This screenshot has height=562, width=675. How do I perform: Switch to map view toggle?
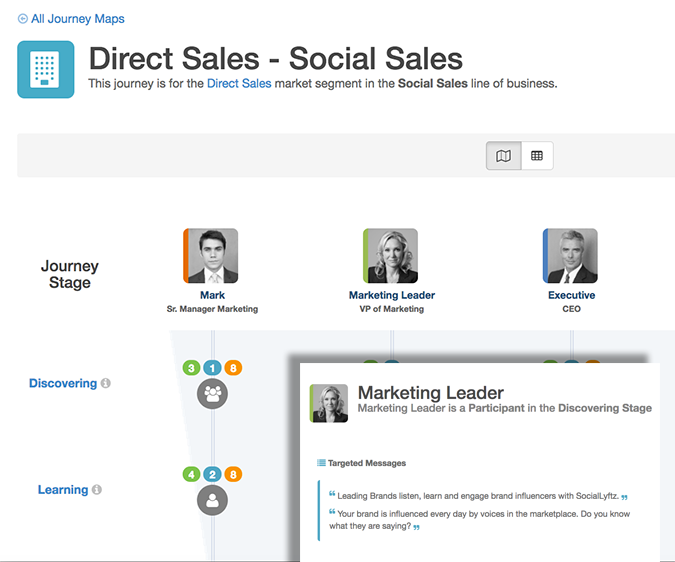tap(504, 156)
